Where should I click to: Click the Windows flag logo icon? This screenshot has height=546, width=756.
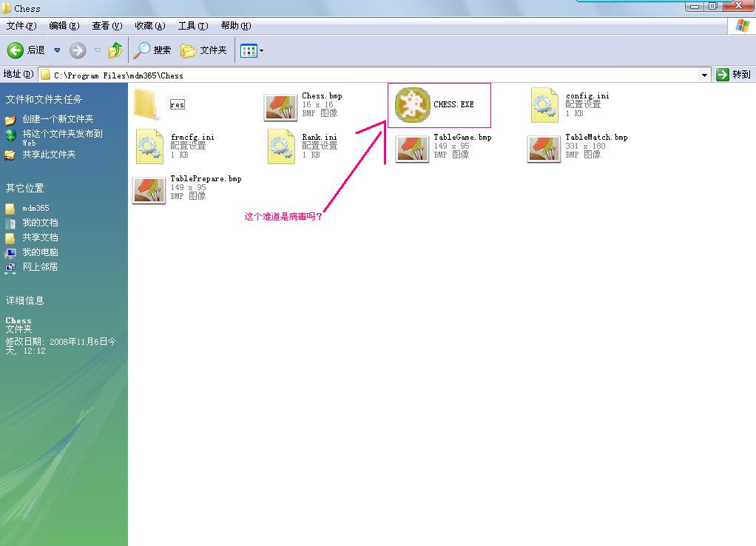pos(742,26)
